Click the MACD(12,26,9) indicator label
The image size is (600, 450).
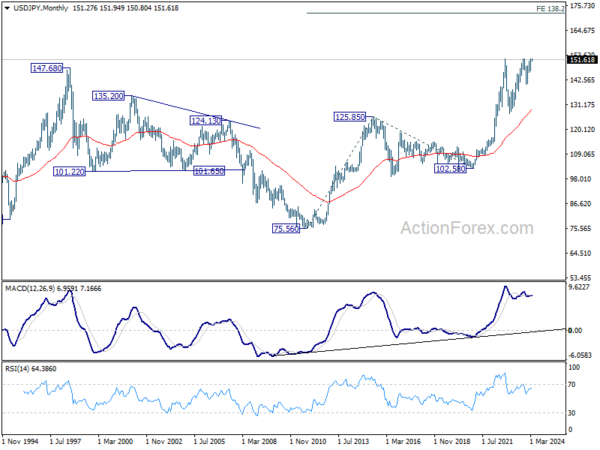click(x=53, y=289)
